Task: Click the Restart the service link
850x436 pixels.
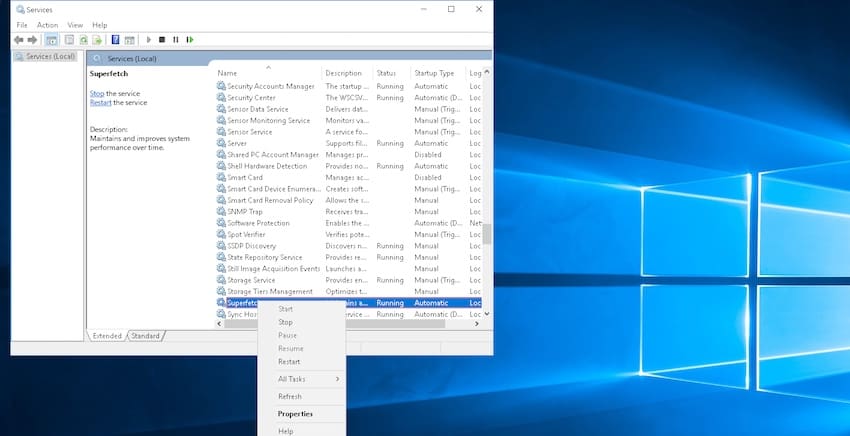Action: (100, 102)
